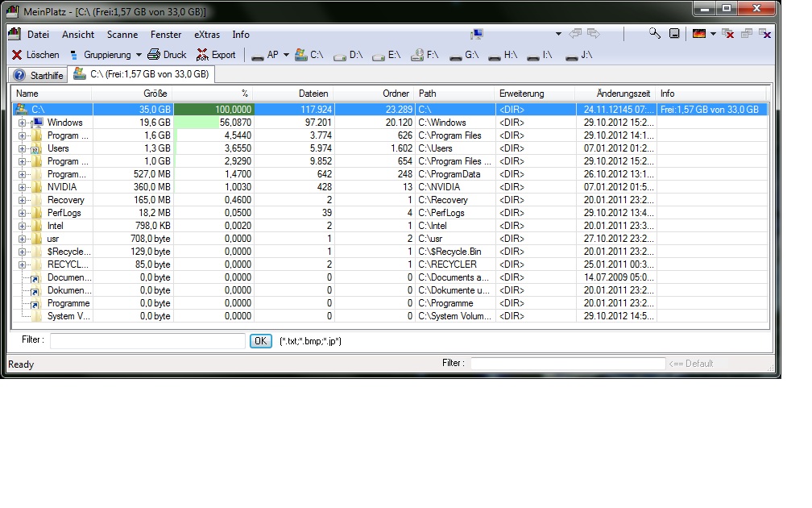Screen dimensions: 812x508
Task: Open the eXtras menu
Action: click(x=206, y=35)
